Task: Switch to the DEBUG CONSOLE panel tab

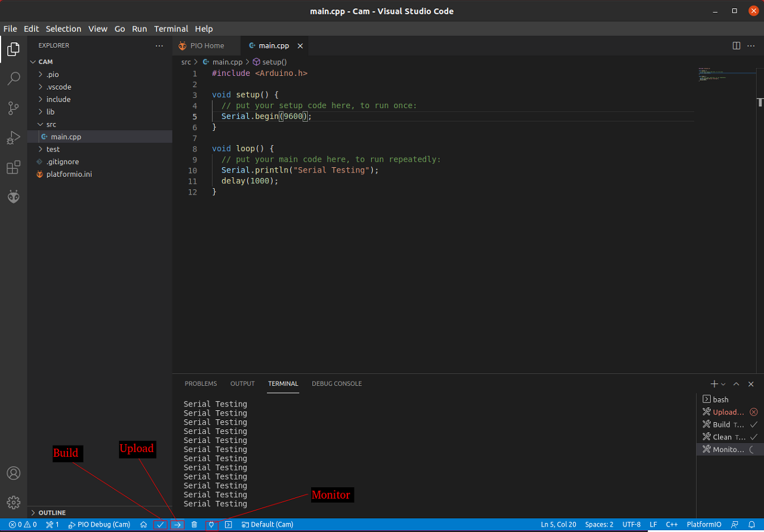Action: [337, 383]
